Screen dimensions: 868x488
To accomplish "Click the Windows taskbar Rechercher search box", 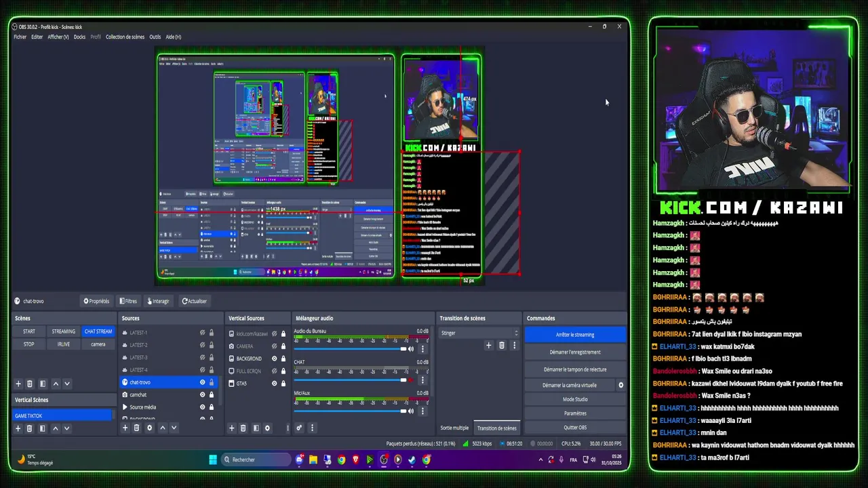I will (256, 460).
